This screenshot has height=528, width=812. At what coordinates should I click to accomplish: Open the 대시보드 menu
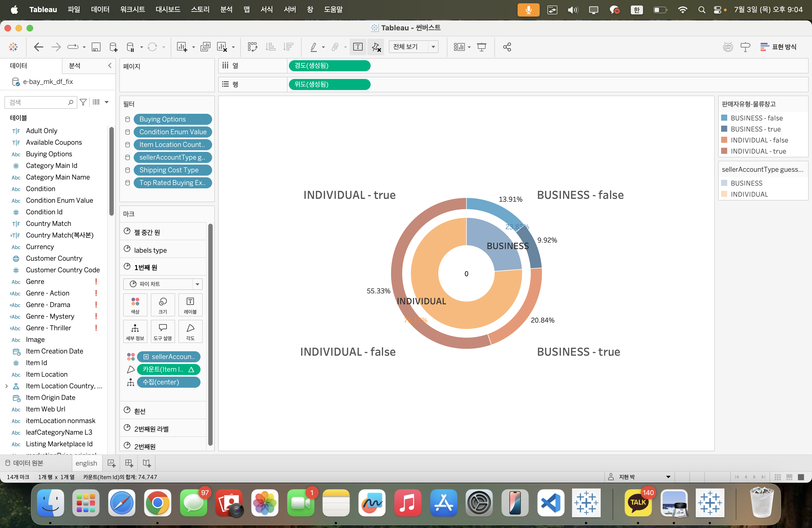click(168, 10)
